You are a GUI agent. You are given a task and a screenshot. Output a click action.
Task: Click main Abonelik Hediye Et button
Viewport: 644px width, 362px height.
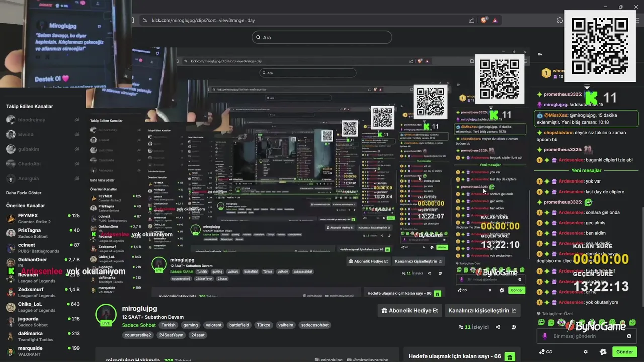410,310
